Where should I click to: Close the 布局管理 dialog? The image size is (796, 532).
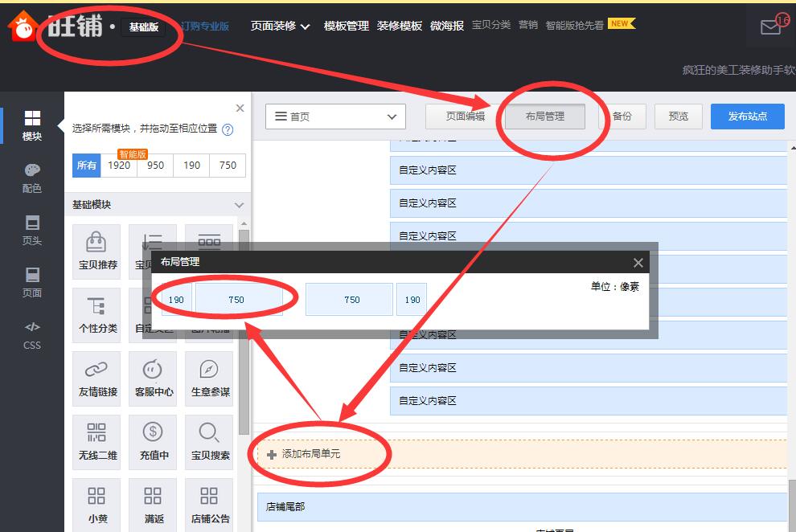point(638,262)
